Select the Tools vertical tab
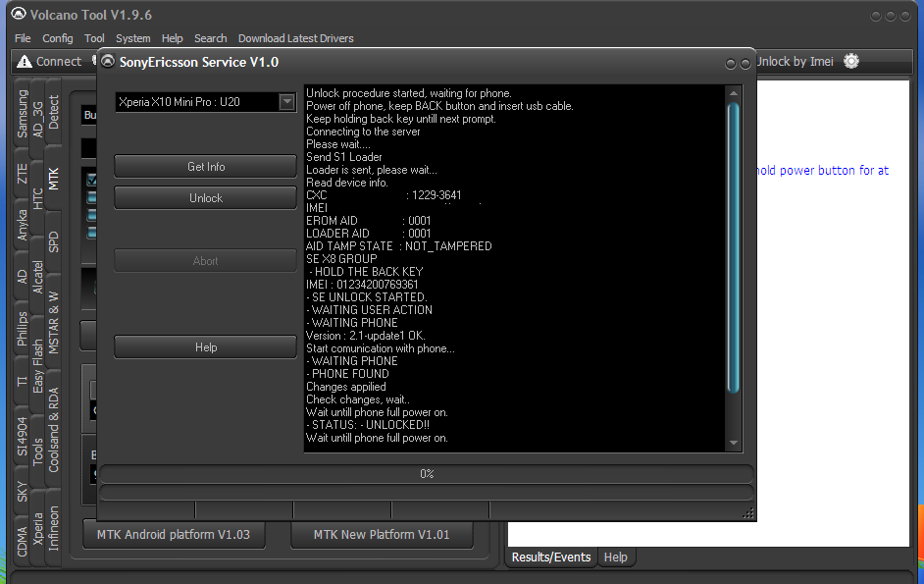Screen dimensions: 924x584 coord(37,451)
